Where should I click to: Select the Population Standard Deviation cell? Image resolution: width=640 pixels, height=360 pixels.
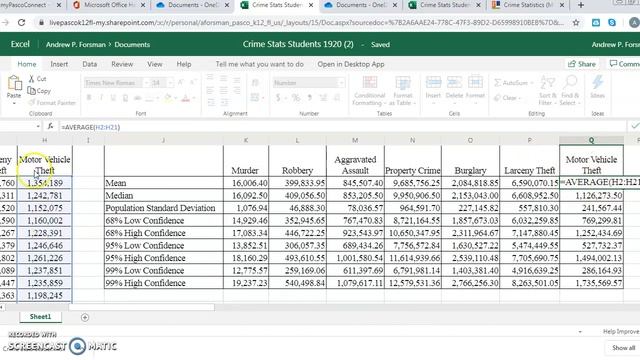tap(164, 208)
